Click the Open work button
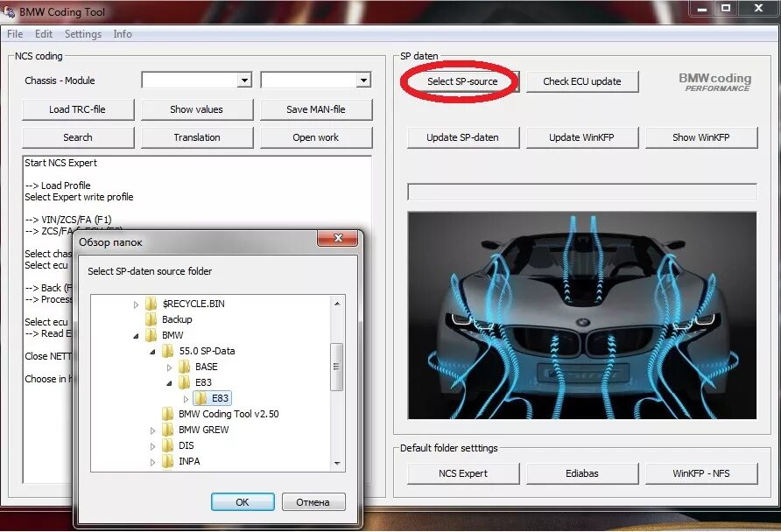781x532 pixels. tap(316, 137)
